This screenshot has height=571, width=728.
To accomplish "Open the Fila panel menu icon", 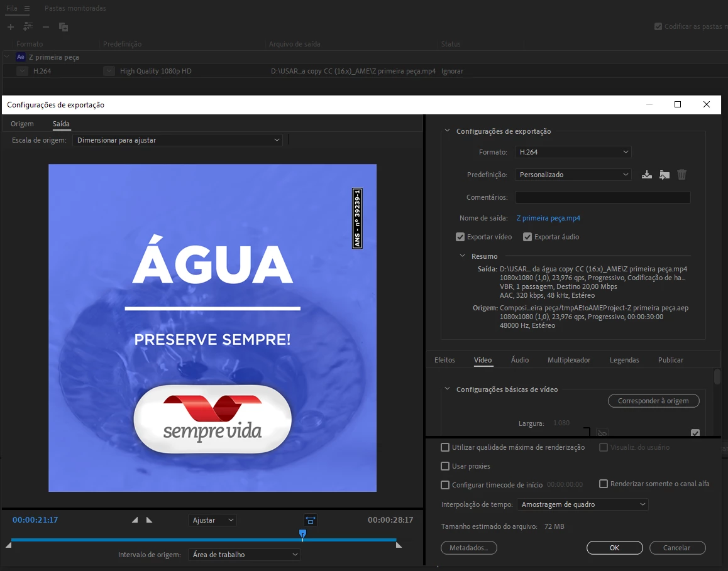I will [x=27, y=8].
